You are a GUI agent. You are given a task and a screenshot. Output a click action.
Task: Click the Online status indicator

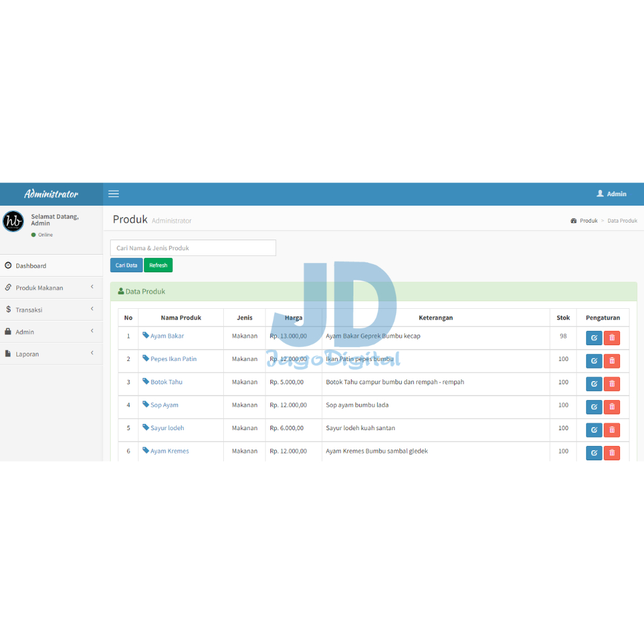[x=42, y=235]
